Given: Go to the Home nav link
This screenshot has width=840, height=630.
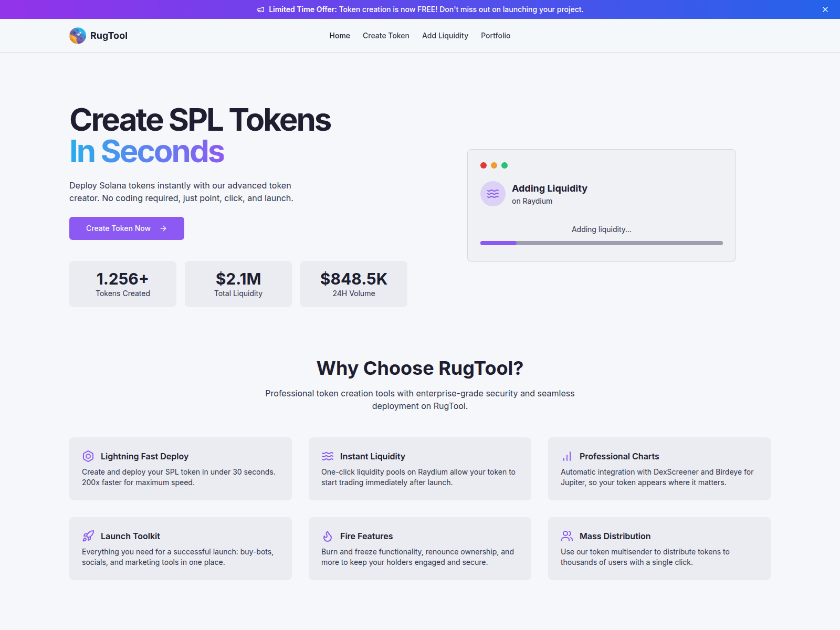Looking at the screenshot, I should 340,36.
